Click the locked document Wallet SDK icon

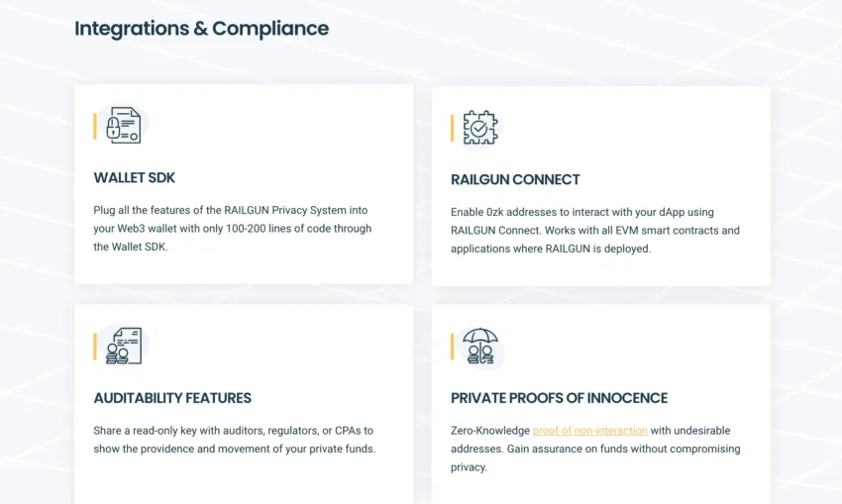click(124, 125)
